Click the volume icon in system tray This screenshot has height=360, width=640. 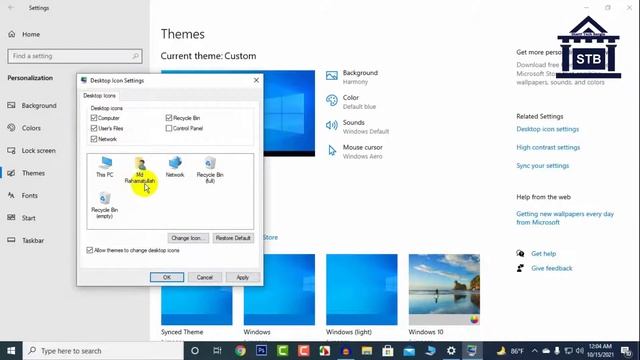tap(580, 351)
